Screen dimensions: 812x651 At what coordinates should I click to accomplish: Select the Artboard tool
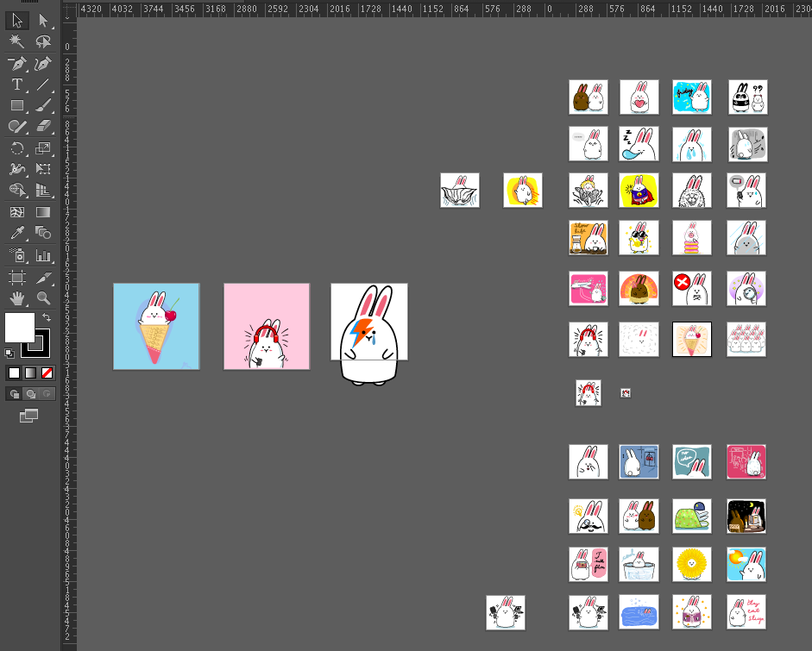pyautogui.click(x=17, y=278)
